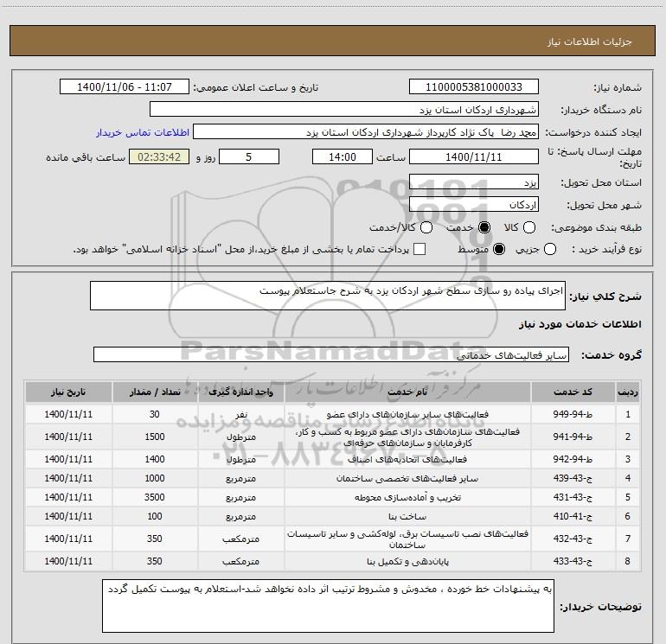This screenshot has width=666, height=644.
Task: Click the general need description text box
Action: pyautogui.click(x=328, y=296)
